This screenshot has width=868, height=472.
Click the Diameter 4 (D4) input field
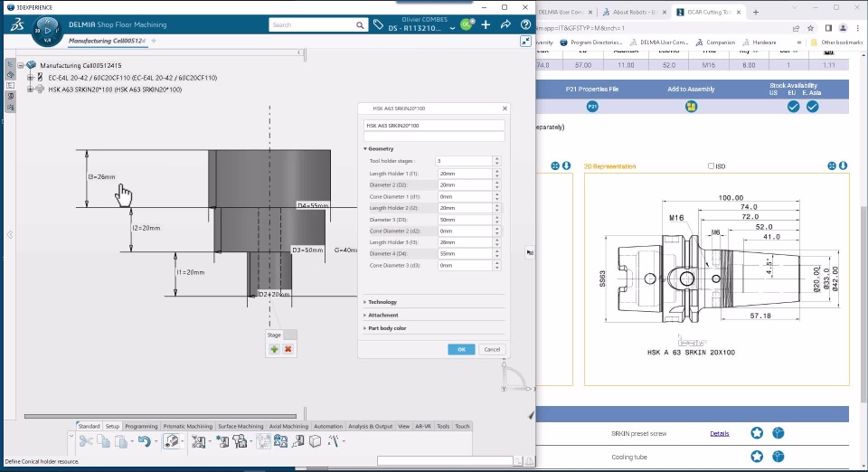[464, 254]
